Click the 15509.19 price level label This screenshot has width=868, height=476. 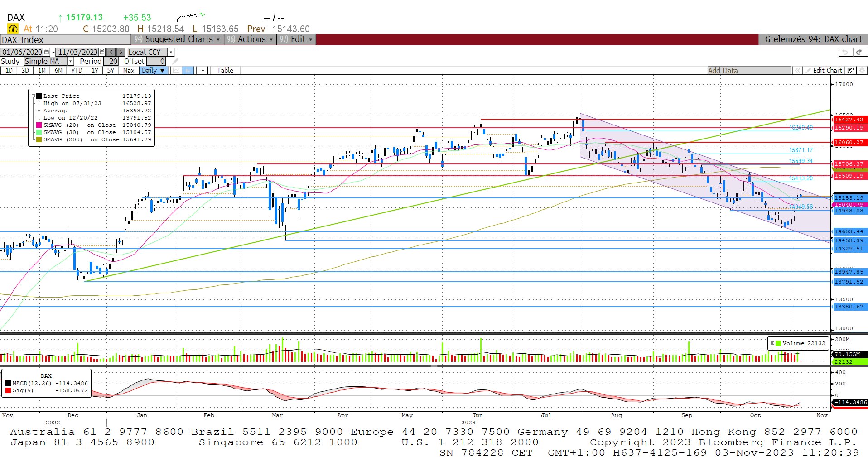tap(849, 176)
